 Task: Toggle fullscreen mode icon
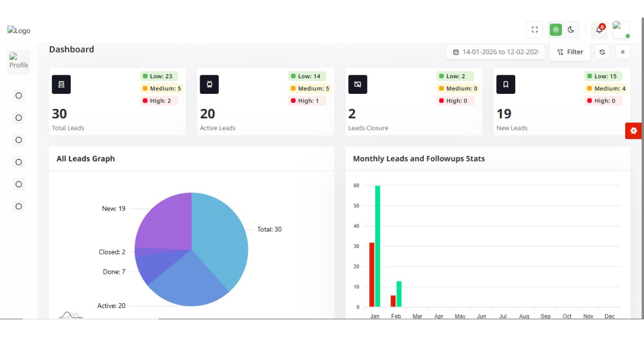[x=535, y=30]
